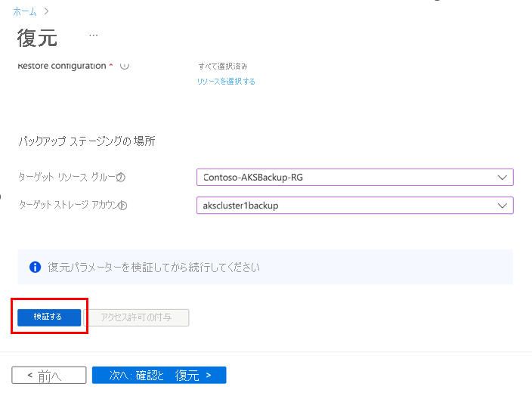
Task: Open the Contoso-AKSBackup-RG resource group dropdown
Action: [x=355, y=177]
